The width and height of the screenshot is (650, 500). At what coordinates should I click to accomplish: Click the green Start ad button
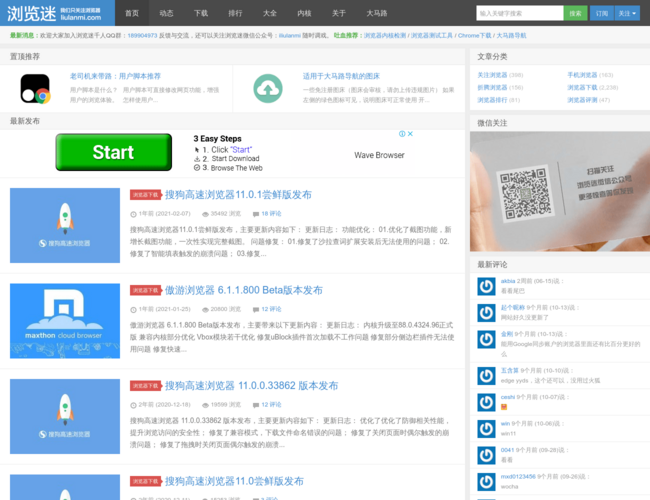click(114, 152)
